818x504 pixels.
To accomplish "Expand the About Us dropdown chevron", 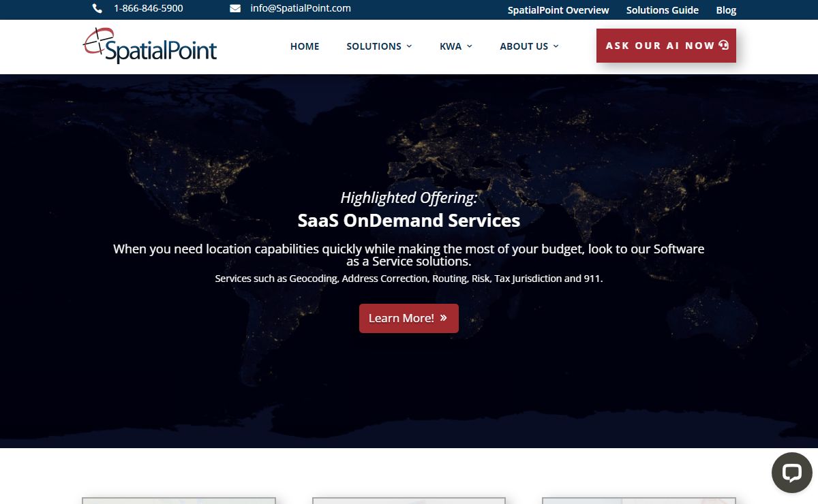I will pos(556,46).
